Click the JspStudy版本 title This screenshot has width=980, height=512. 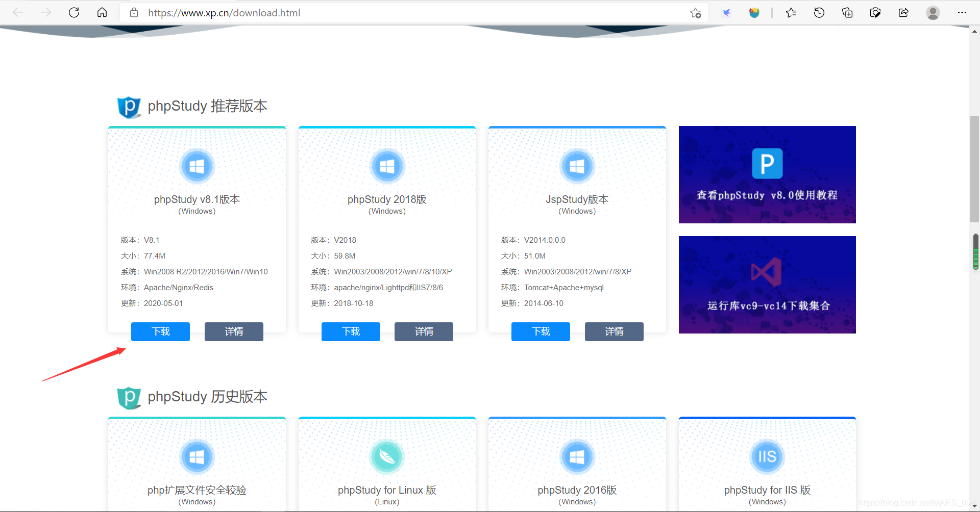[577, 199]
